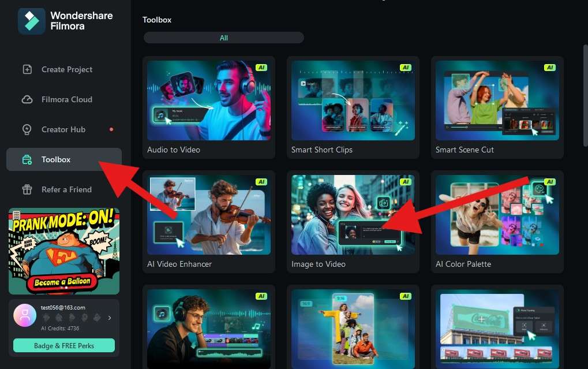Click the test056@163.com account email
This screenshot has width=588, height=369.
[63, 307]
